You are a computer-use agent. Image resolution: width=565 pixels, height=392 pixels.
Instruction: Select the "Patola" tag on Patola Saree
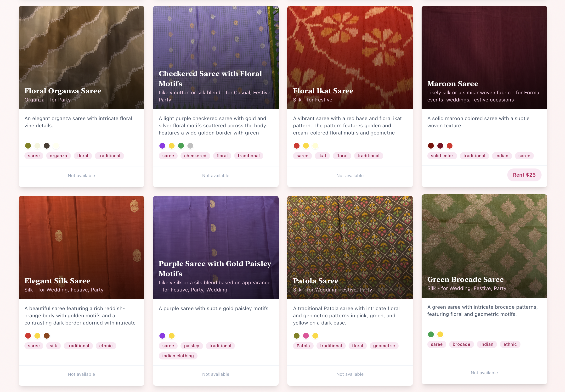(x=303, y=346)
